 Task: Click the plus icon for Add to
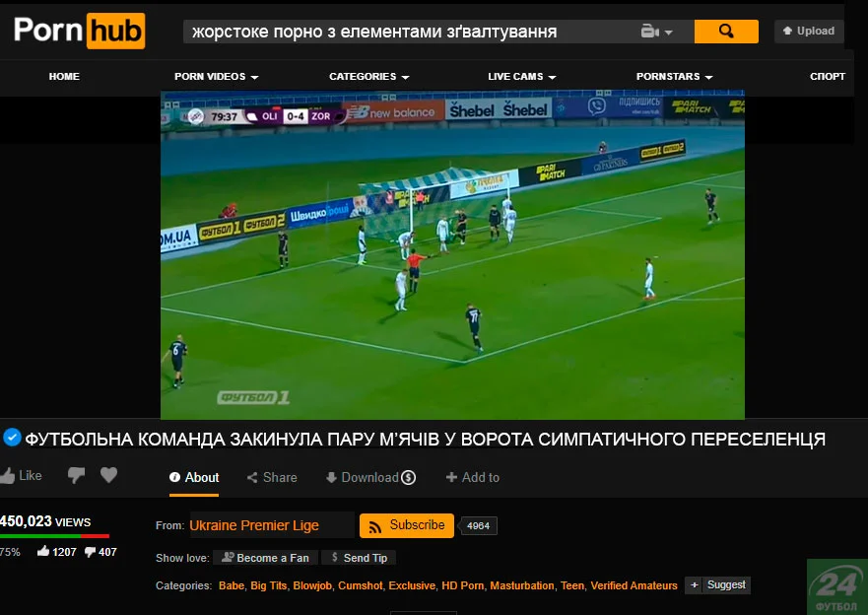[x=451, y=477]
